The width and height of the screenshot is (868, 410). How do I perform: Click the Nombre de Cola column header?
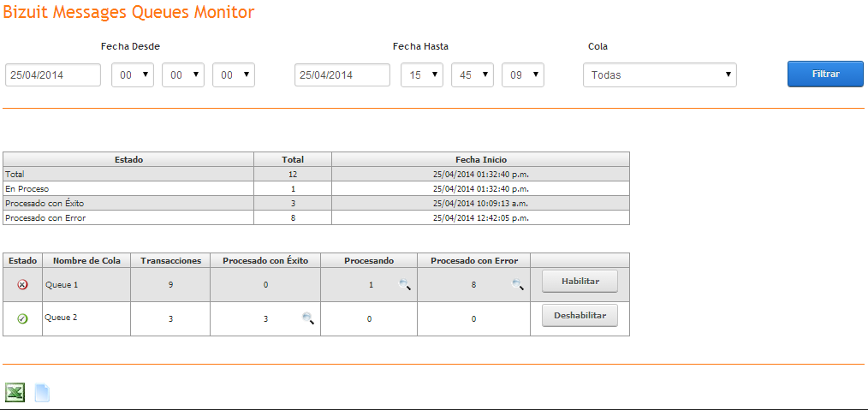tap(86, 260)
